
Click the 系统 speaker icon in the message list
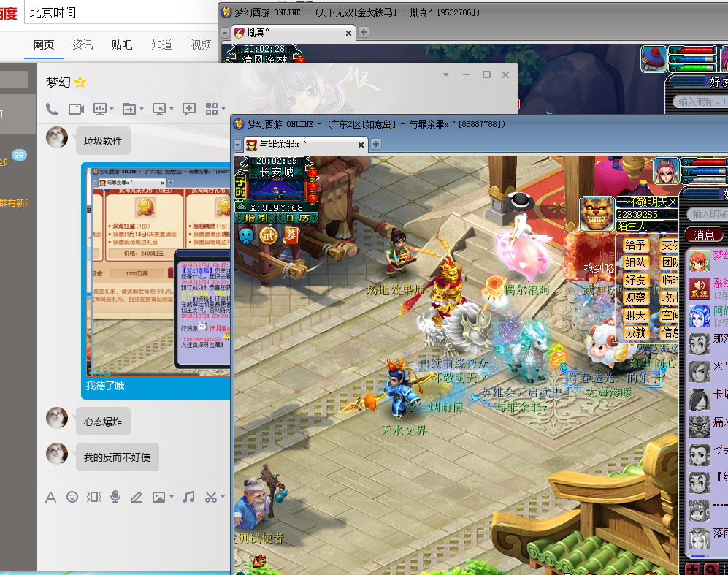click(x=700, y=288)
